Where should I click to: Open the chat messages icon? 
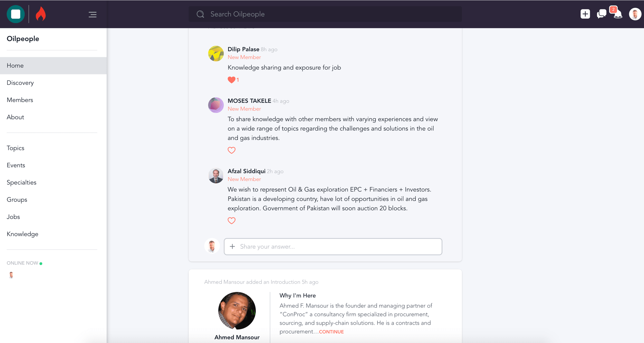tap(601, 14)
